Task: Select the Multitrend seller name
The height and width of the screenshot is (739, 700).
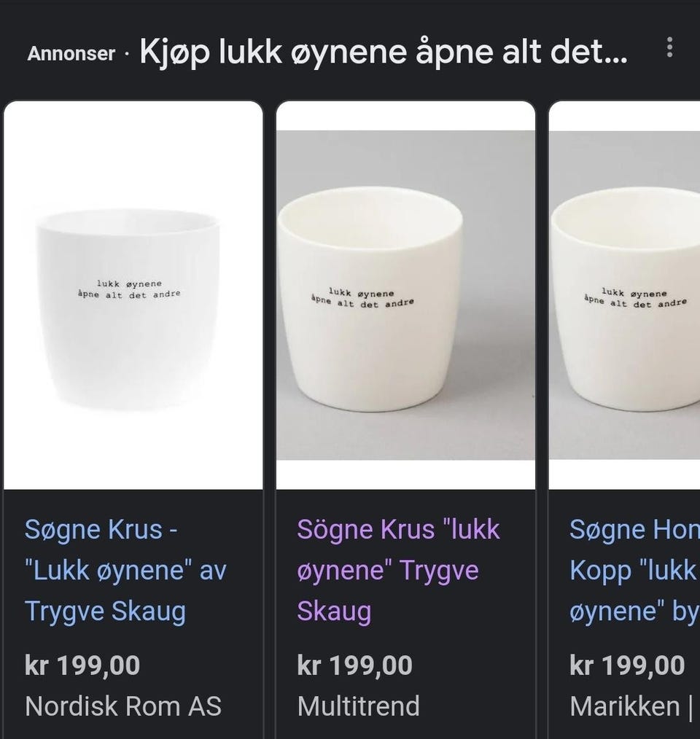Action: pos(359,706)
